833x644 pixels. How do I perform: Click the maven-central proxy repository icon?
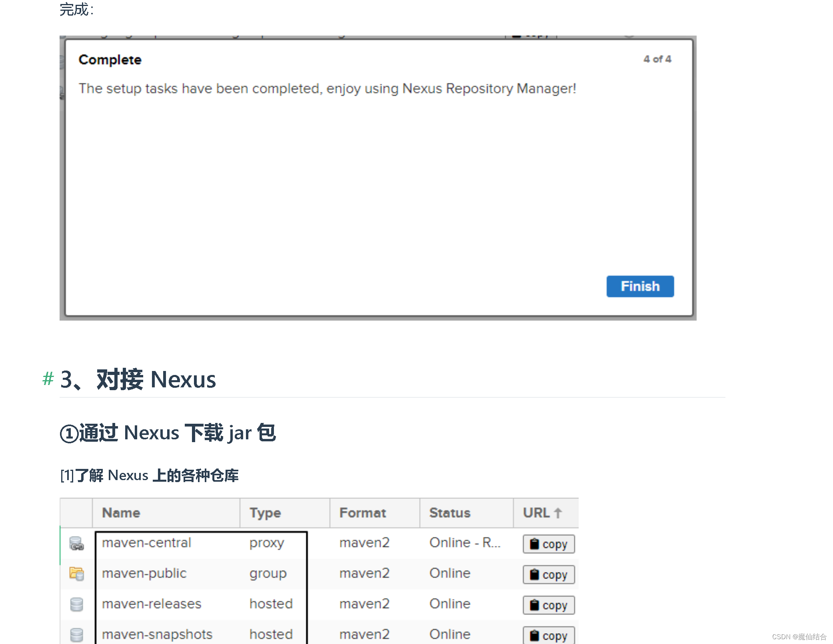click(x=76, y=543)
